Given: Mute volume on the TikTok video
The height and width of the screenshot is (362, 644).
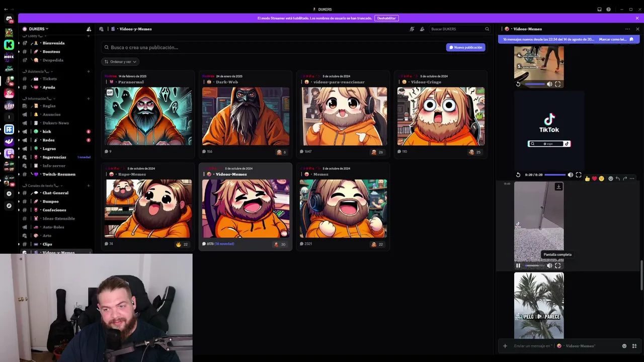Looking at the screenshot, I should point(570,175).
